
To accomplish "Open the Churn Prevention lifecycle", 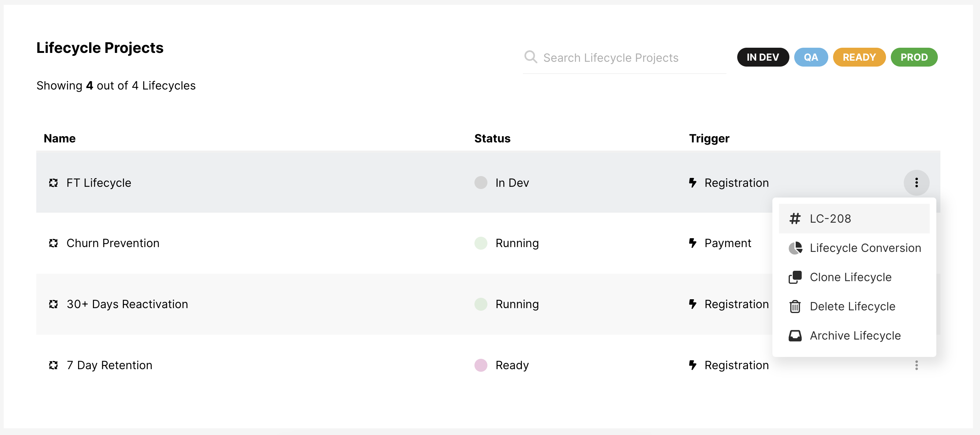I will tap(113, 243).
